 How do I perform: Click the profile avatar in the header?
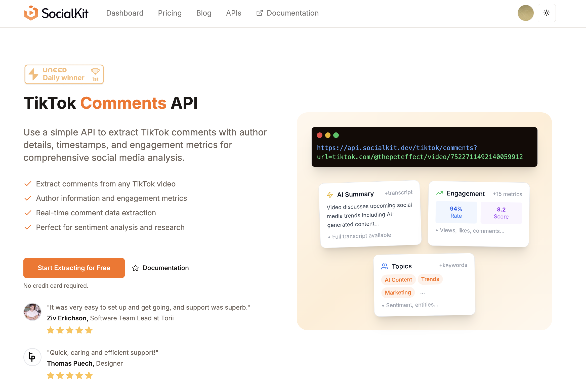(525, 13)
